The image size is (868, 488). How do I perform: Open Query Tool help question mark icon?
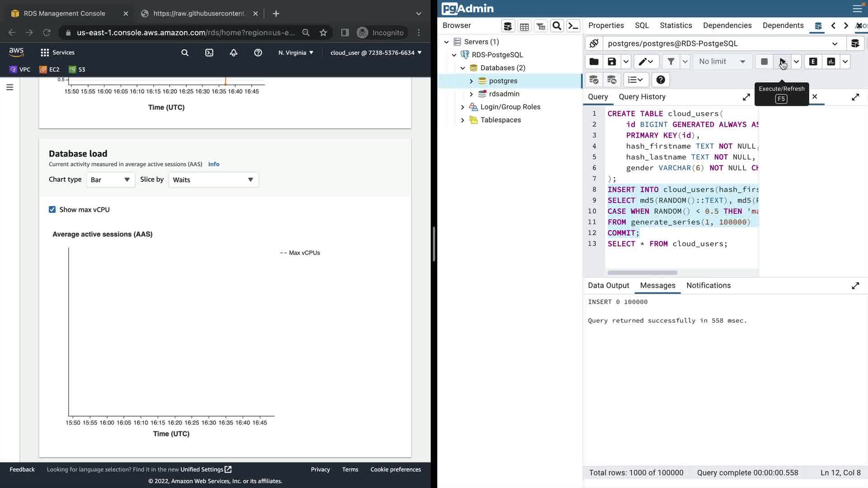point(660,80)
